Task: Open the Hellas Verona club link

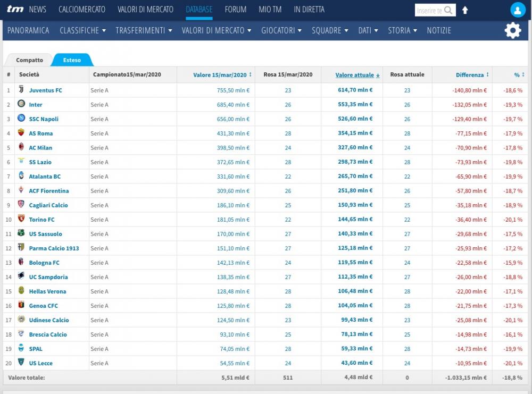Action: (x=47, y=291)
